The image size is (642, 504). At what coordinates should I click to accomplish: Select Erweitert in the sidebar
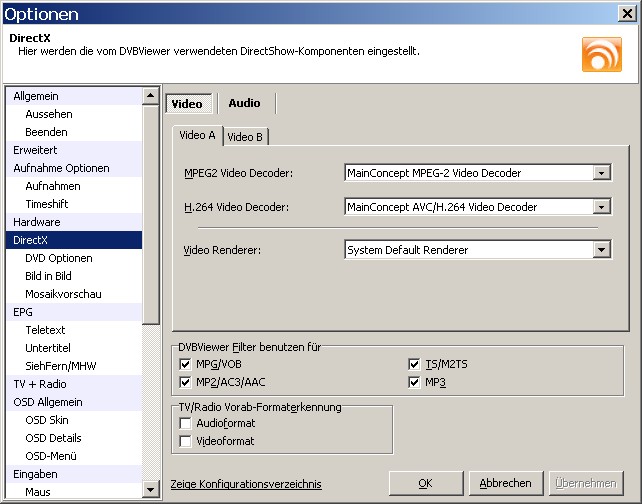tap(74, 150)
